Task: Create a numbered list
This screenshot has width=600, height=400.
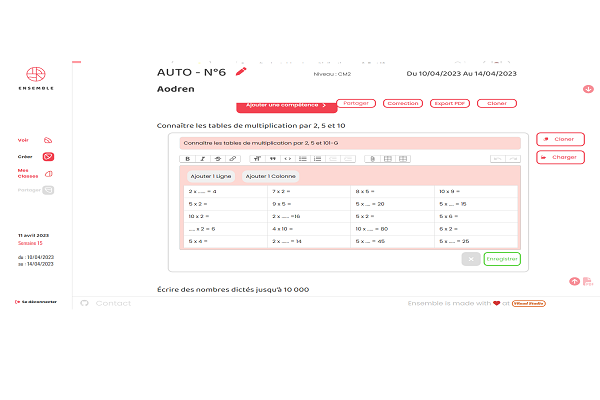Action: (x=318, y=159)
